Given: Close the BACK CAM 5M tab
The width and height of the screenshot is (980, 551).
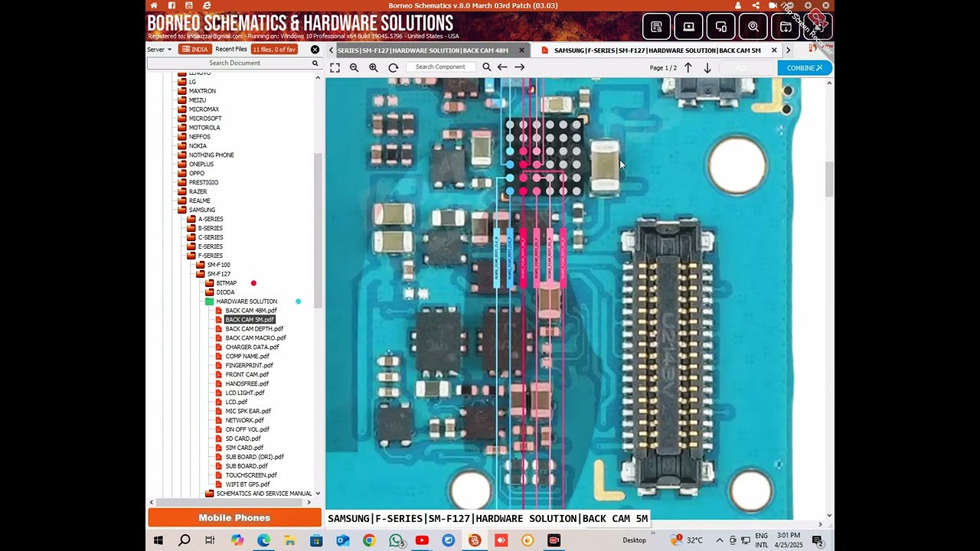Looking at the screenshot, I should pyautogui.click(x=774, y=51).
